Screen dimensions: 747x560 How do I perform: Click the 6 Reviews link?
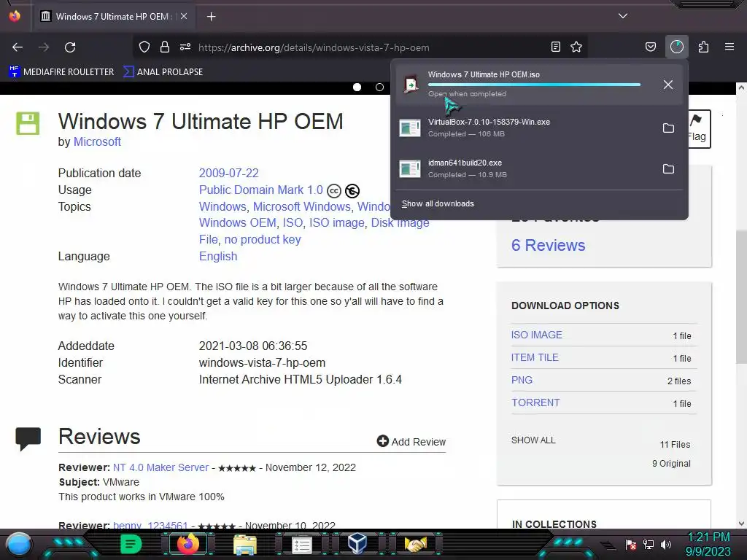pos(548,245)
